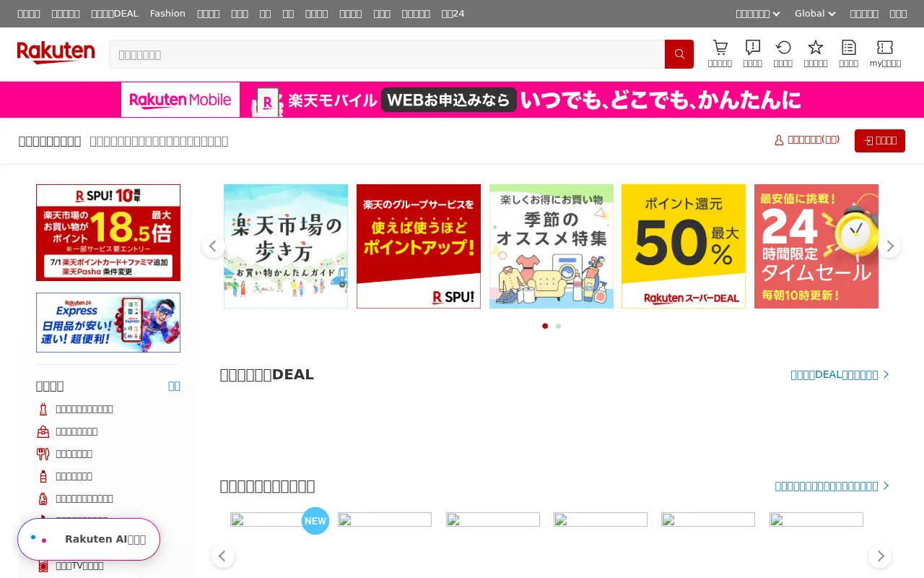Screen dimensions: 924x578
Task: Follow the DEAL see-more link with chevron
Action: pos(840,374)
